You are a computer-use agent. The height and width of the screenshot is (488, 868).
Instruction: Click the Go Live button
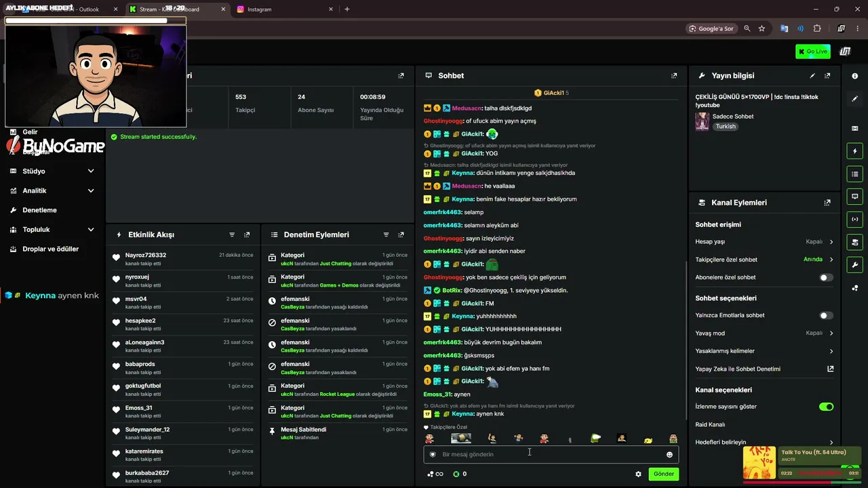tap(812, 52)
